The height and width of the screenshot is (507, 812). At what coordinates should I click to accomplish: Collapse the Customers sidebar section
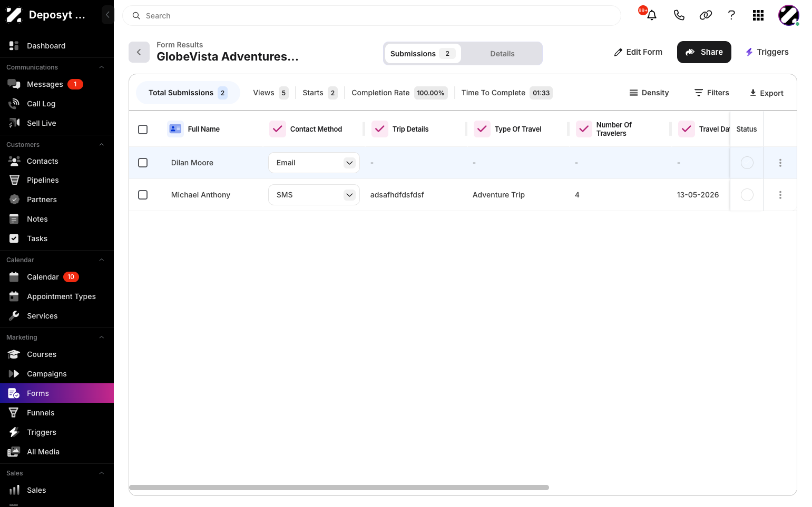tap(102, 145)
